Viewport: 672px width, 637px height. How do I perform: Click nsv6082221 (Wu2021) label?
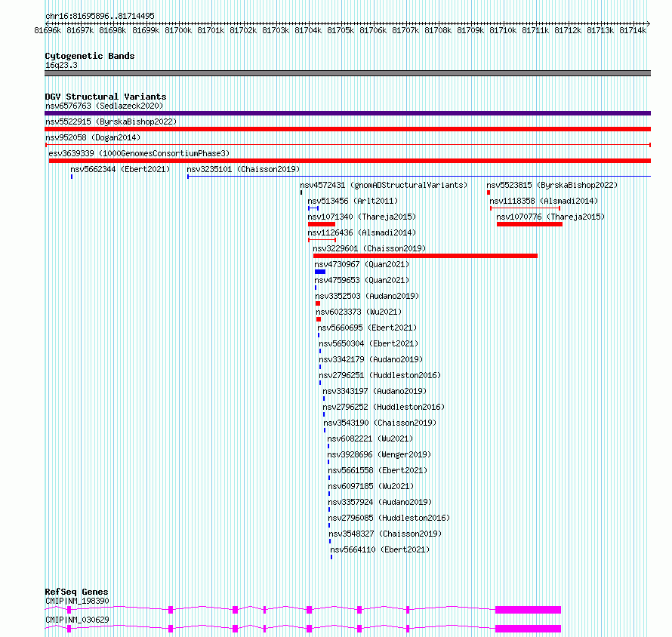(370, 439)
